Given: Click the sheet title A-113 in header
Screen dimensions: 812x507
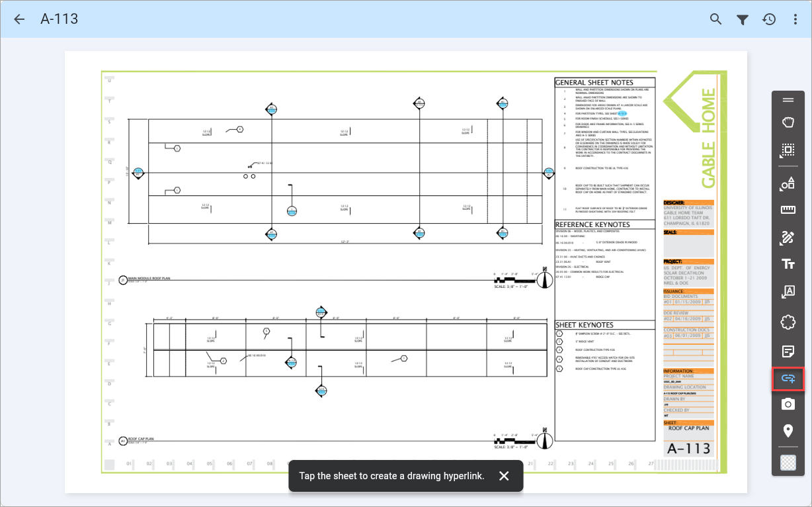Looking at the screenshot, I should [60, 19].
